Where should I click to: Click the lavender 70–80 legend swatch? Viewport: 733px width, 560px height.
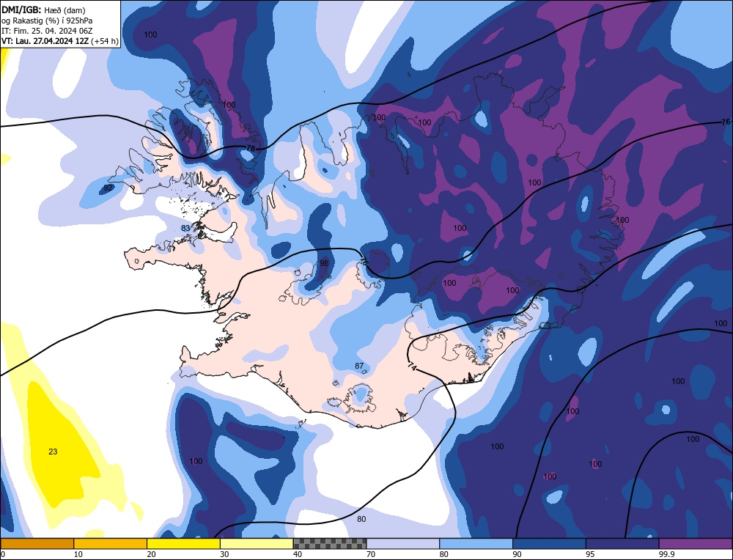(403, 543)
